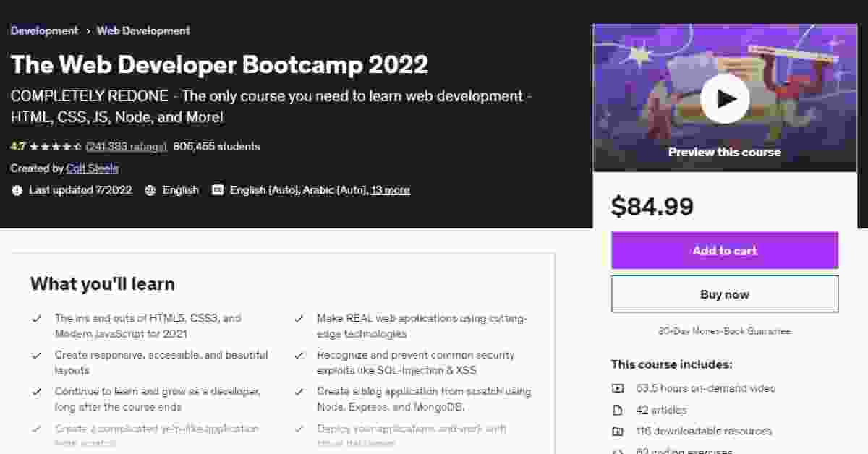The image size is (868, 454).
Task: Click the breadcrumb chevron separator
Action: [x=88, y=31]
